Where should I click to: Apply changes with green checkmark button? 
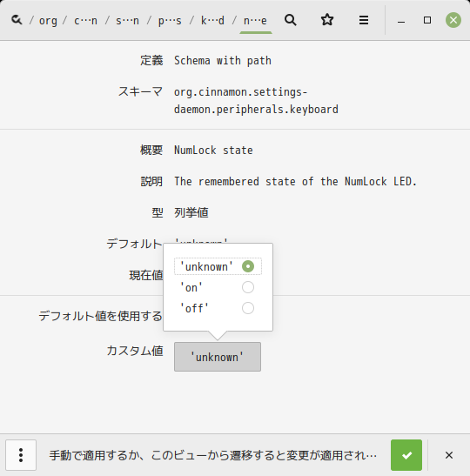(406, 455)
